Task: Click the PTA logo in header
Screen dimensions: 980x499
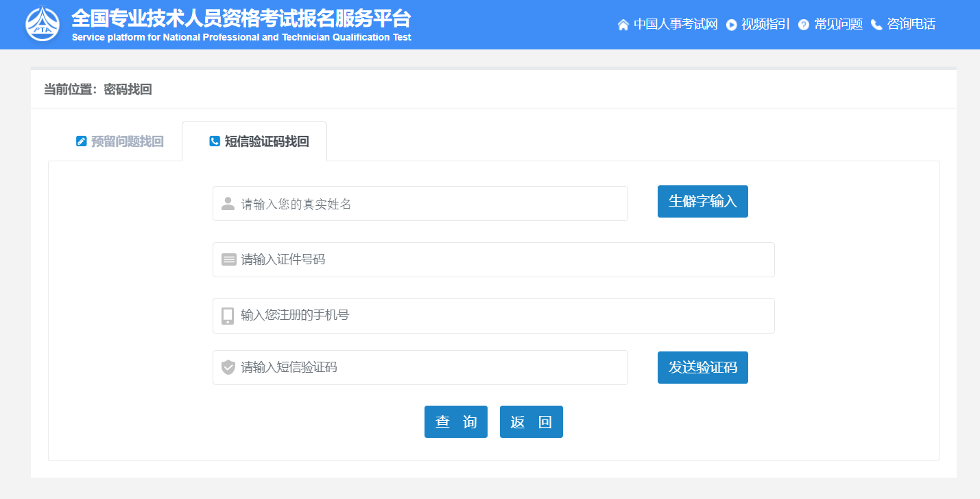Action: click(x=43, y=24)
